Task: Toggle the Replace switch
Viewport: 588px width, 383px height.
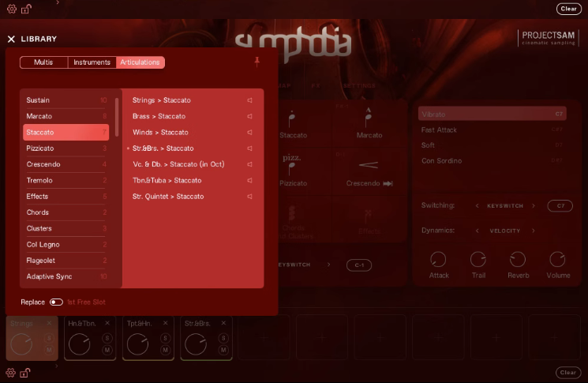Action: [56, 302]
